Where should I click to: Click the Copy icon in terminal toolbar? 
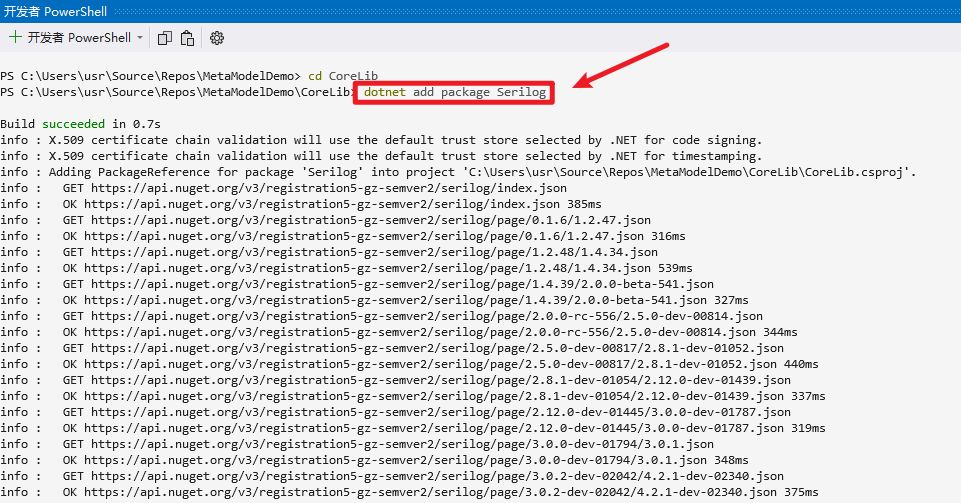(x=164, y=38)
